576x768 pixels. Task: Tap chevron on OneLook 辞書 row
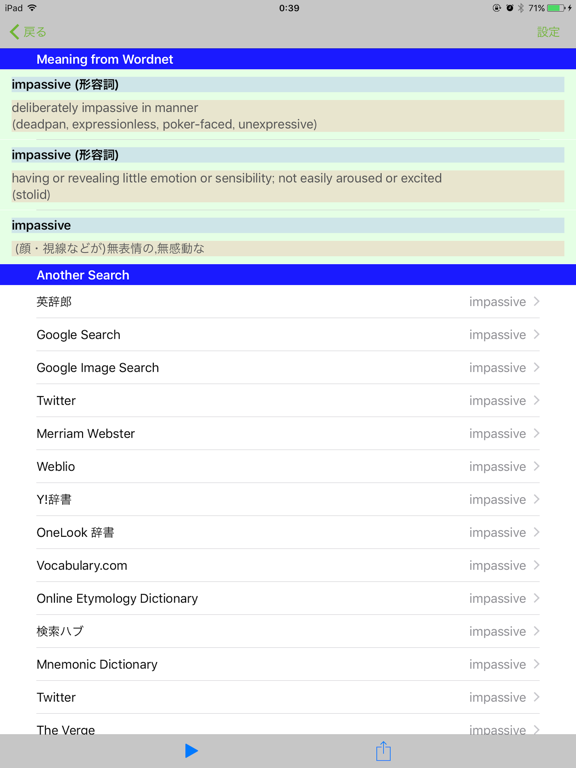tap(536, 532)
